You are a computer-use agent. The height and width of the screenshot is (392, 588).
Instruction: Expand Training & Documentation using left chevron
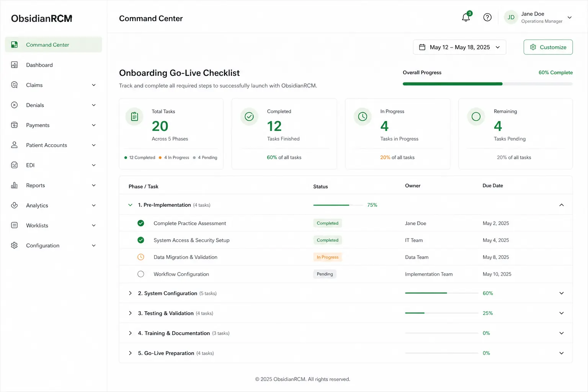click(130, 333)
